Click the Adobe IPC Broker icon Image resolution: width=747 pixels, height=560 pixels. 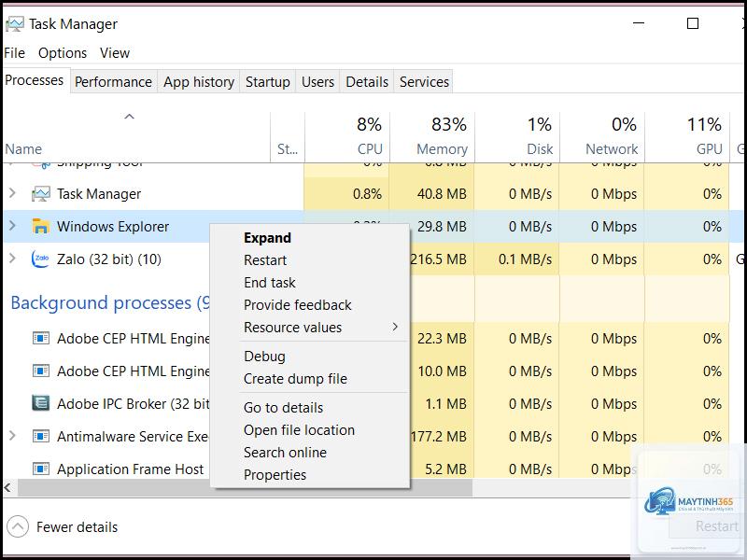pos(41,403)
